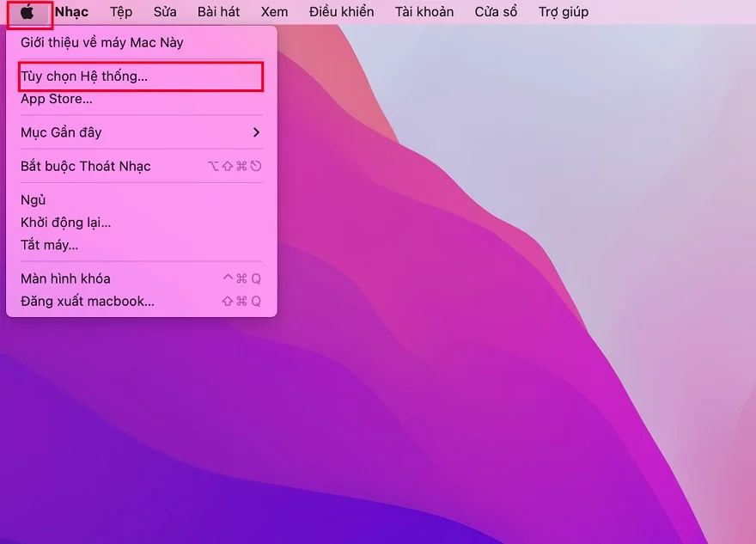Choose Bắt buộc Thoát Nhạc option
The image size is (756, 544).
pyautogui.click(x=86, y=166)
